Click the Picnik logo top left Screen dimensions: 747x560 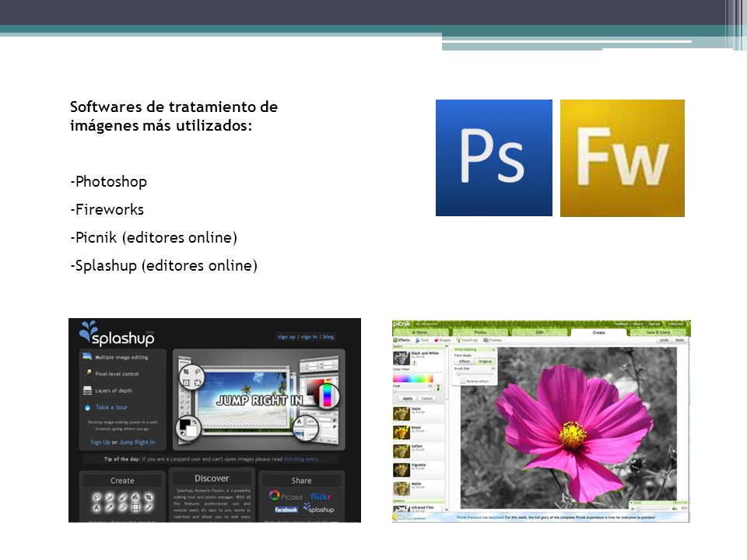tap(402, 324)
